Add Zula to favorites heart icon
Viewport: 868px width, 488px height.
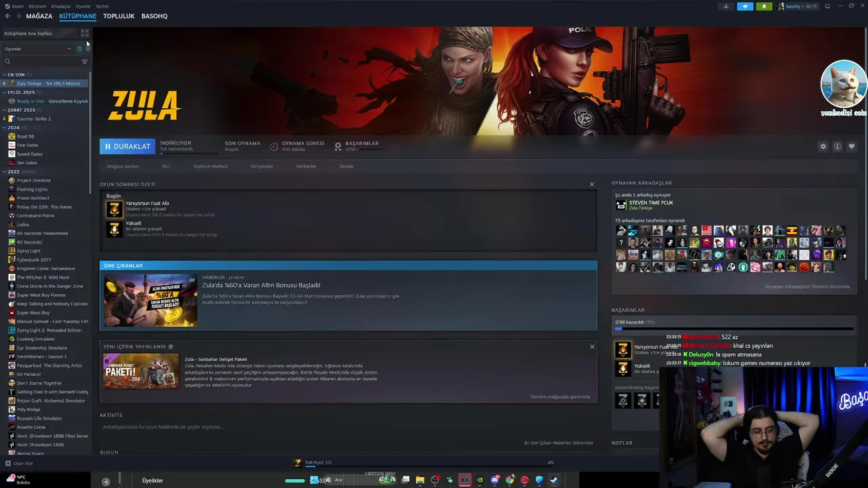point(852,146)
